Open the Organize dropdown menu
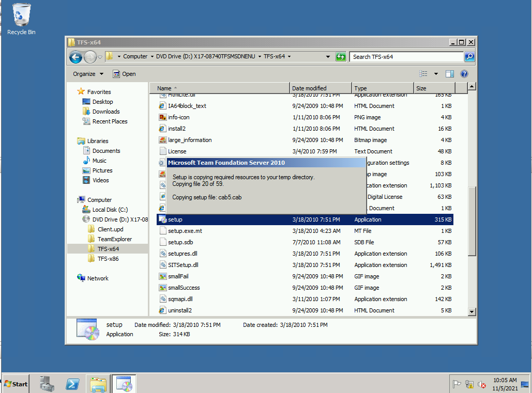Viewport: 532px width, 393px height. pos(88,74)
